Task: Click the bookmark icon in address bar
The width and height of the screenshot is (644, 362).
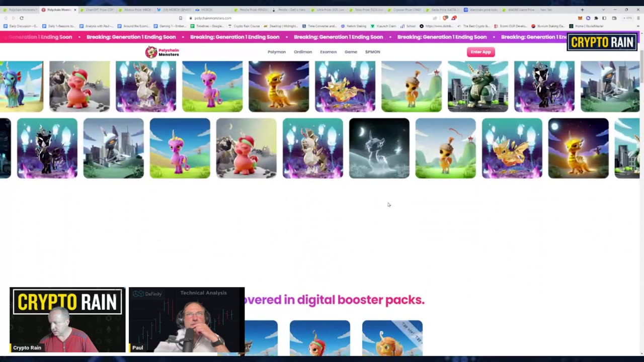Action: (x=181, y=18)
